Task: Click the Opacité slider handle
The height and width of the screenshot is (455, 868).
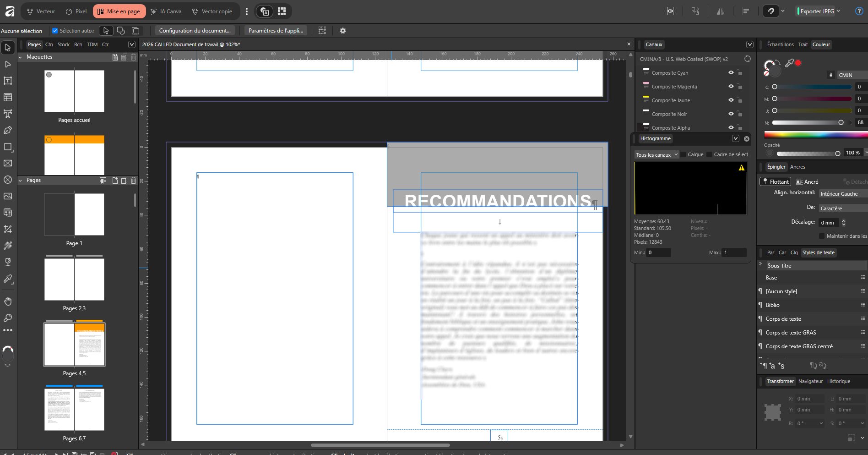Action: [x=838, y=153]
